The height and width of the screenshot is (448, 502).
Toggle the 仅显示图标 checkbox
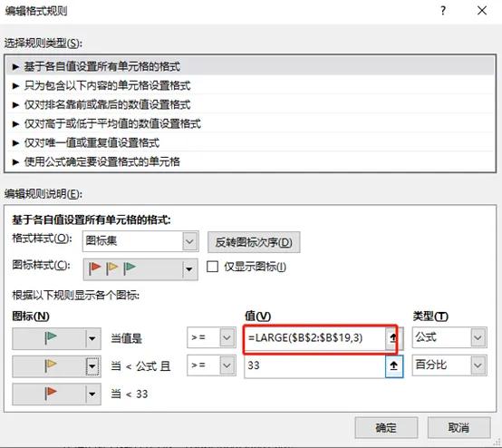212,267
